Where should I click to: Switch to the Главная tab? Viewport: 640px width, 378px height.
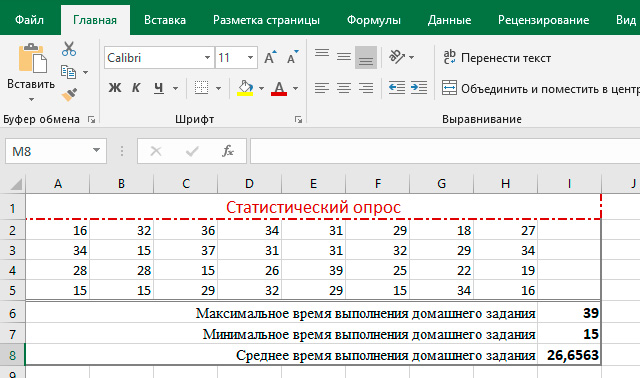(95, 20)
